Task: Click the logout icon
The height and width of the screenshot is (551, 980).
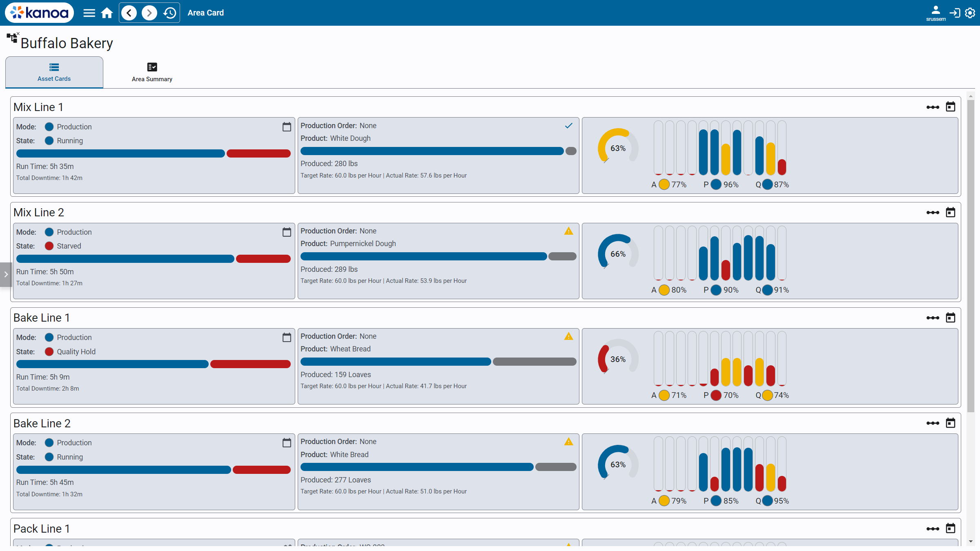Action: [955, 13]
